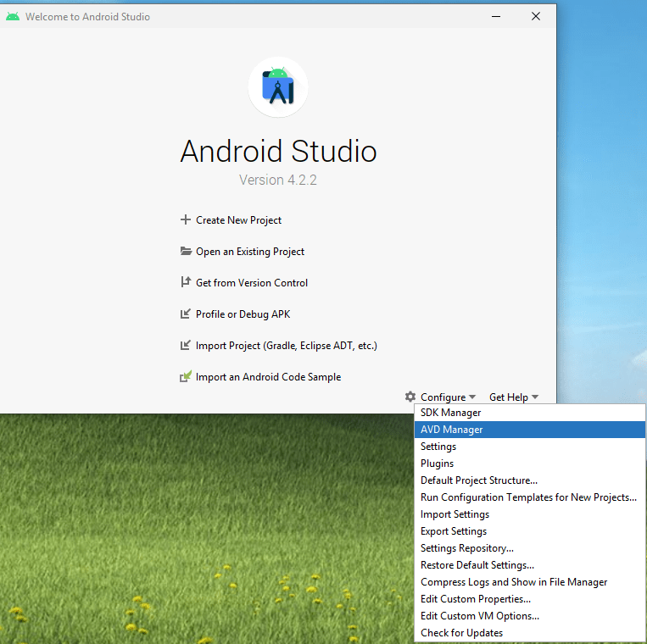Expand the Get Help dropdown
647x644 pixels.
click(514, 397)
